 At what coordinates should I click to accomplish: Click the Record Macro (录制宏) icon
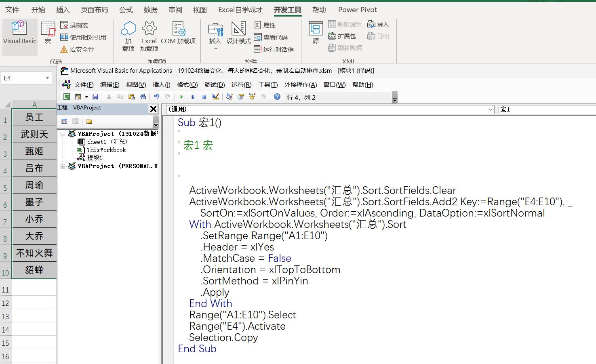pos(74,25)
